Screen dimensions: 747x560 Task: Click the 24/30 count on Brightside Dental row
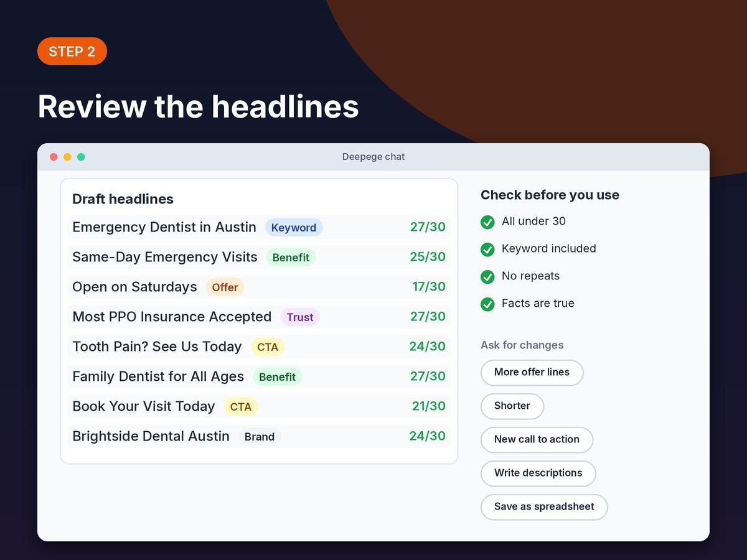[x=428, y=436]
